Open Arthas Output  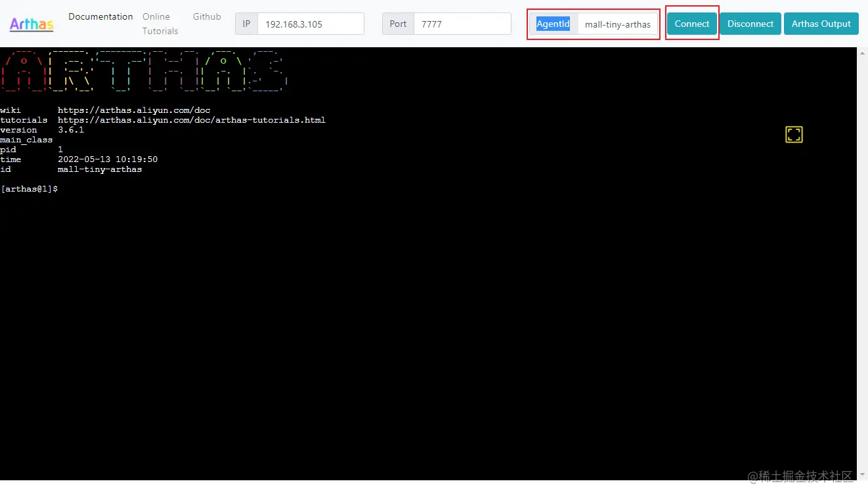(821, 24)
